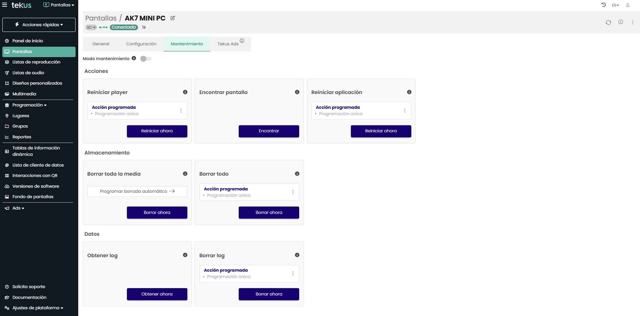Click the refresh sync icon in header
Viewport: 644px width, 316px height.
tap(608, 22)
